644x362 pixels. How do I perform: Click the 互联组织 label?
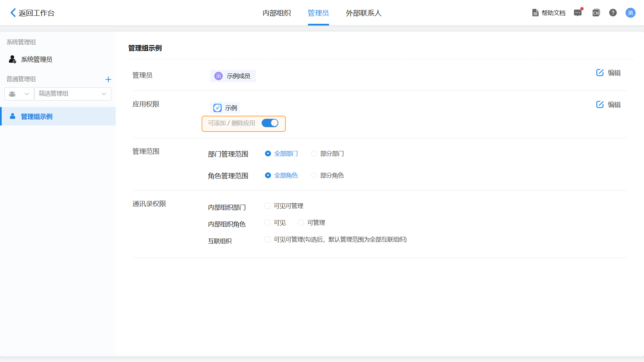[220, 241]
